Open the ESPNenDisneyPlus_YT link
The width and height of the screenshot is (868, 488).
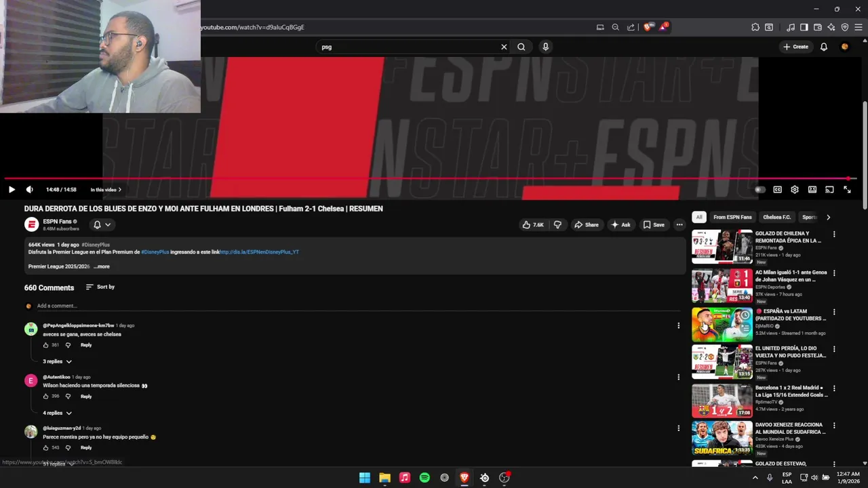click(259, 252)
